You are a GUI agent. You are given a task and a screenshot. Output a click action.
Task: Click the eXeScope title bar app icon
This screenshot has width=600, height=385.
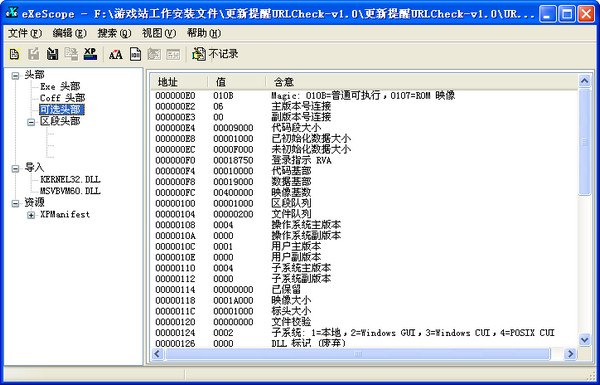coord(11,13)
